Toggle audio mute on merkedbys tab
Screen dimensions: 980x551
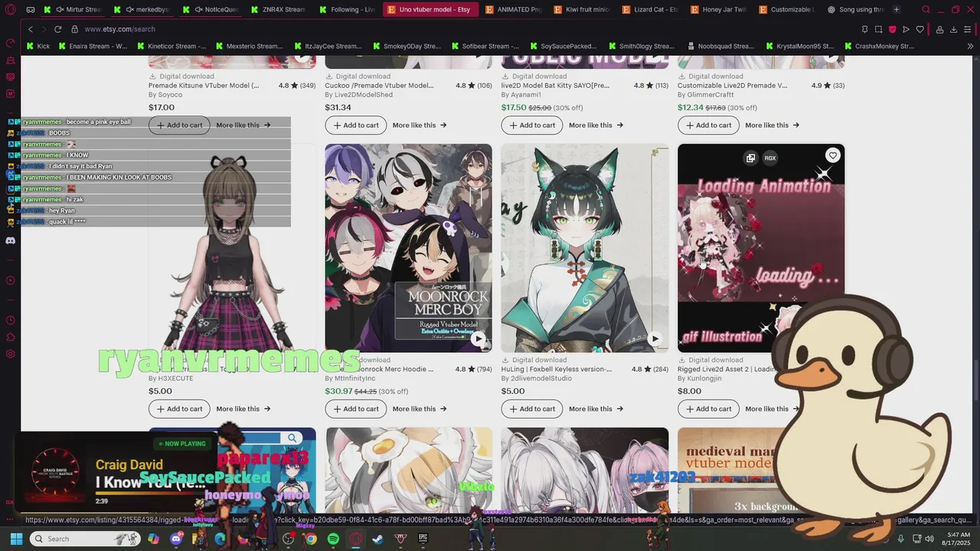point(129,10)
